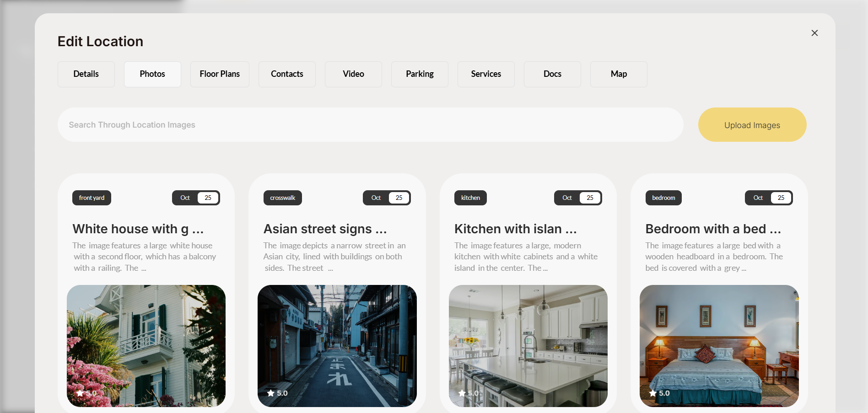Click the Oct 25 date on bedroom card
The height and width of the screenshot is (413, 868).
768,198
